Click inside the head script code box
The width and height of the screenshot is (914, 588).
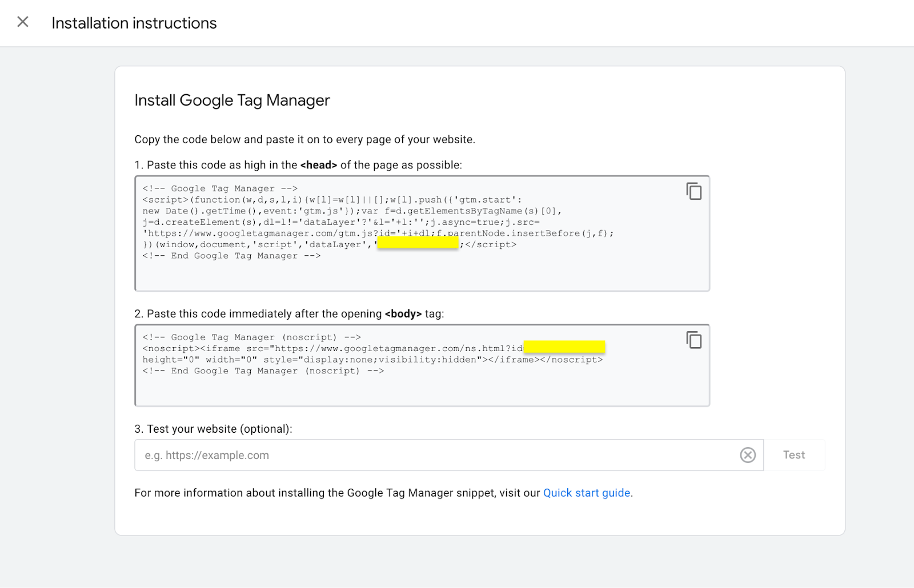(x=422, y=233)
